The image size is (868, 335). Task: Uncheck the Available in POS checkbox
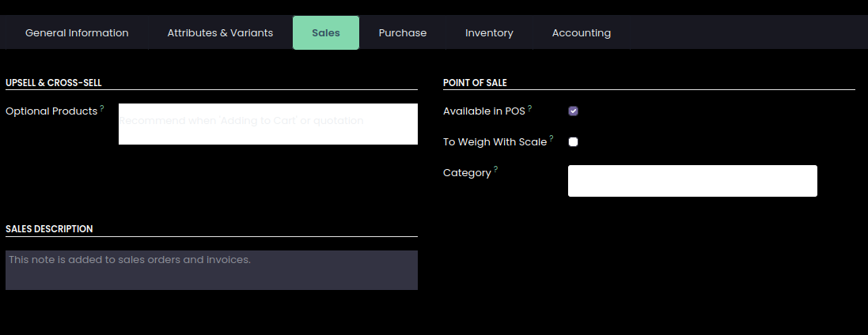tap(574, 111)
